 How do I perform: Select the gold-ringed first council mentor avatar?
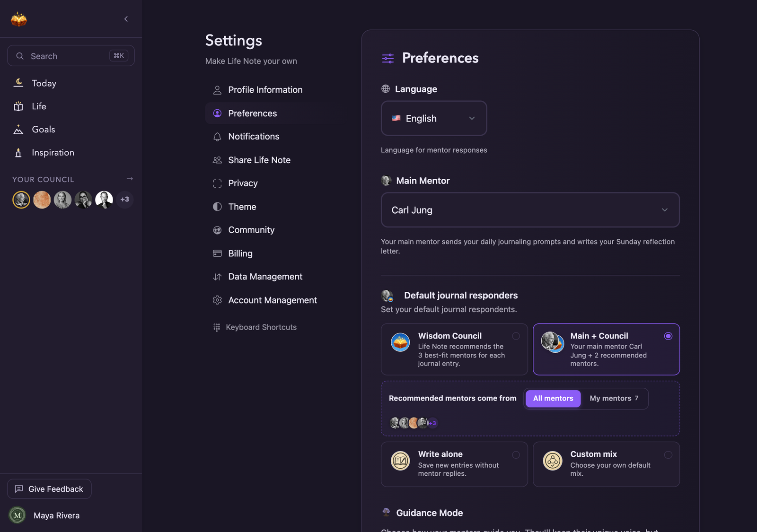[x=21, y=200]
